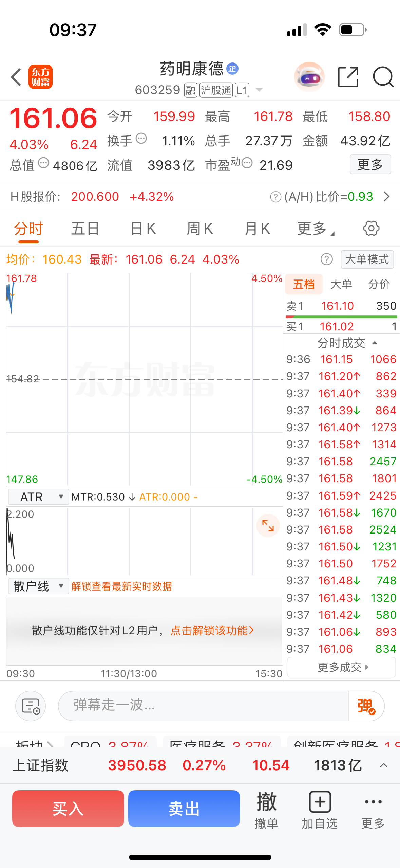Screen dimensions: 400x868
Task: Toggle the 弹 danmaku button
Action: coord(366,706)
